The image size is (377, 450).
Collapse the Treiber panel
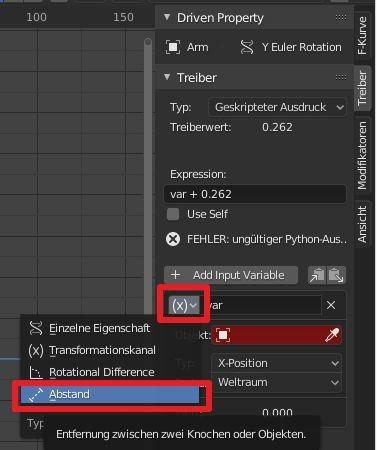pos(167,77)
